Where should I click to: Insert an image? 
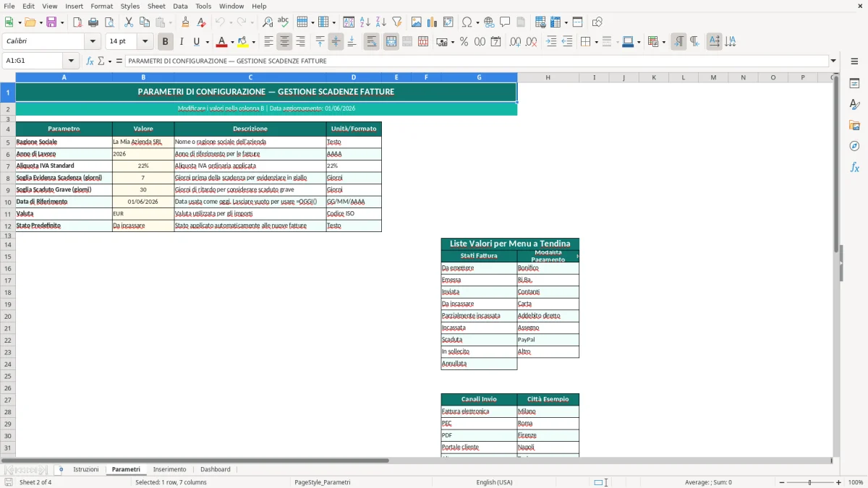[417, 22]
